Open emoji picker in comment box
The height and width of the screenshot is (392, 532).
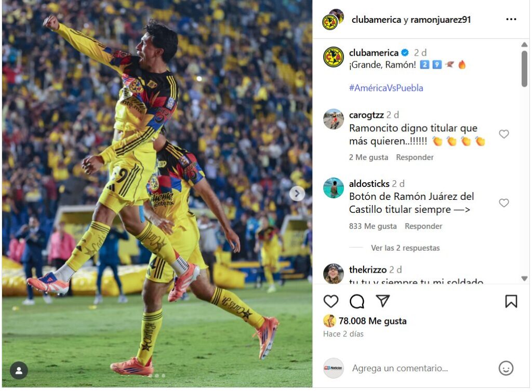[x=506, y=368]
